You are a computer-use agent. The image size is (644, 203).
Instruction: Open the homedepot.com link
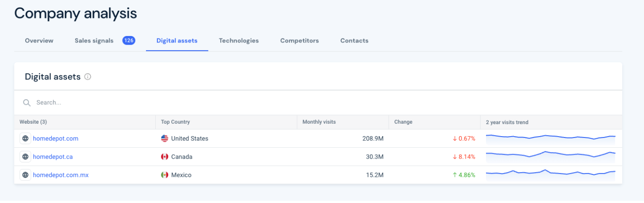tap(55, 138)
